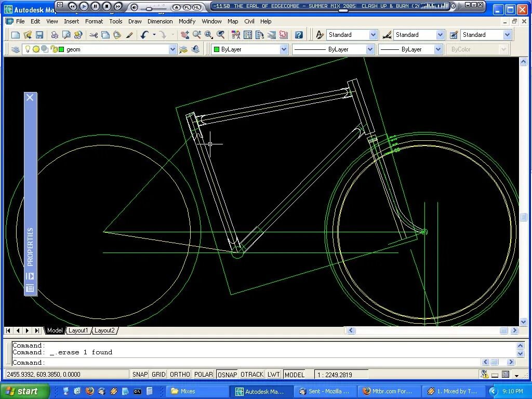
Task: Cut selection with scissors icon
Action: point(94,35)
